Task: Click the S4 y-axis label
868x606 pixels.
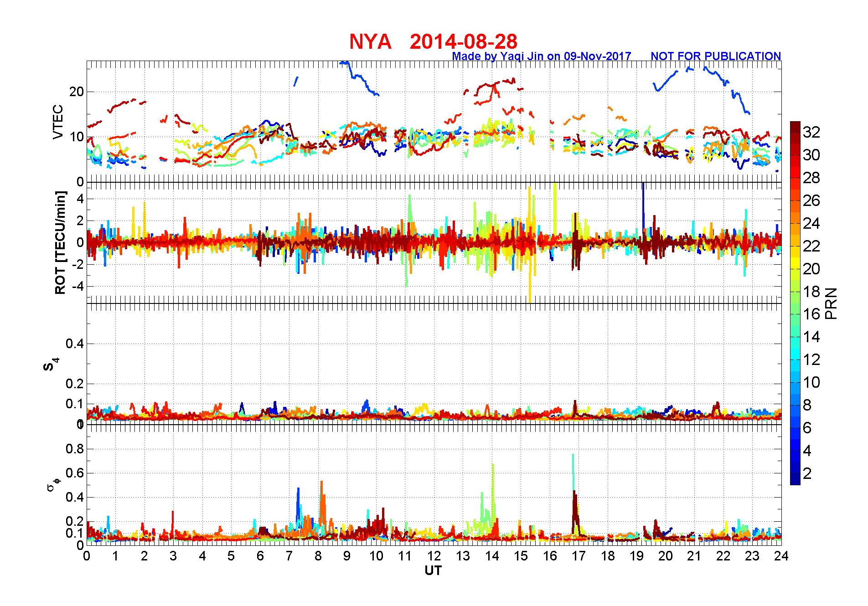Action: 50,365
